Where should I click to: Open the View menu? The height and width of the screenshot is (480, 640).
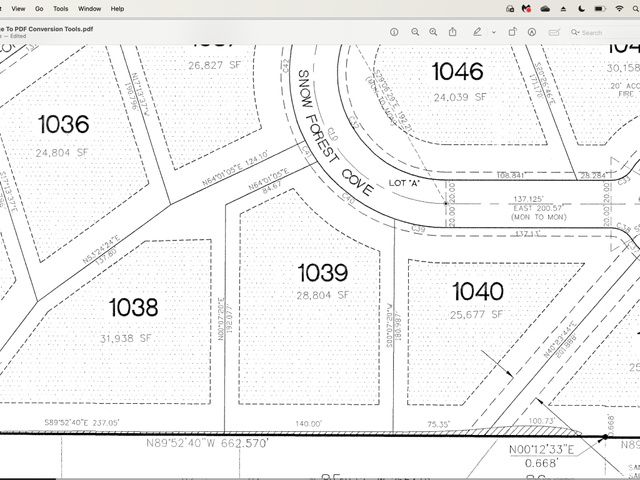tap(18, 8)
